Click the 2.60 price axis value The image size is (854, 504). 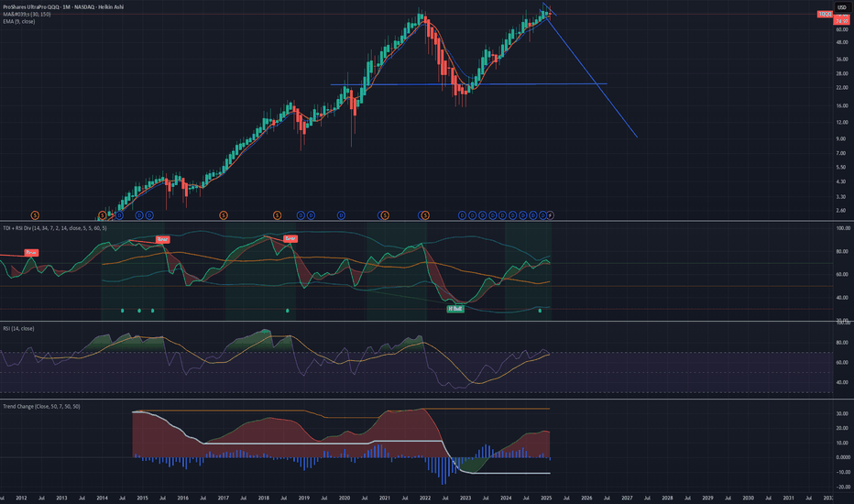(842, 211)
